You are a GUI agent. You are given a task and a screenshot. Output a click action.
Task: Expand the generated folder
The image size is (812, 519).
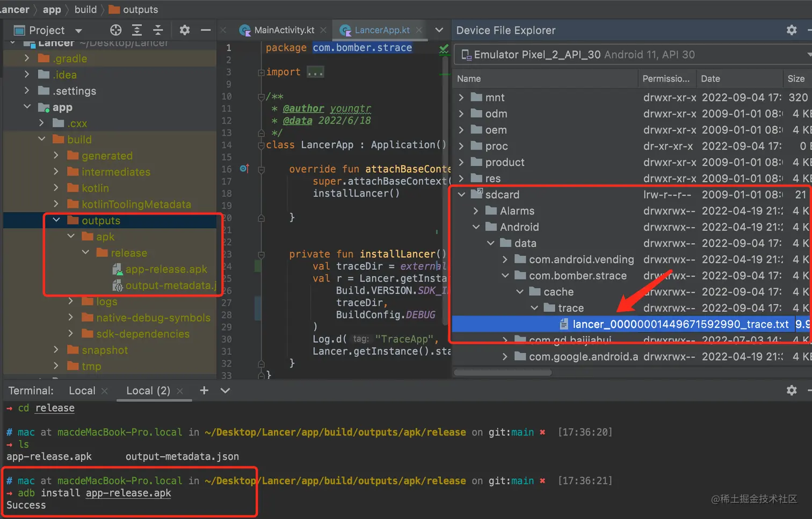tap(56, 156)
